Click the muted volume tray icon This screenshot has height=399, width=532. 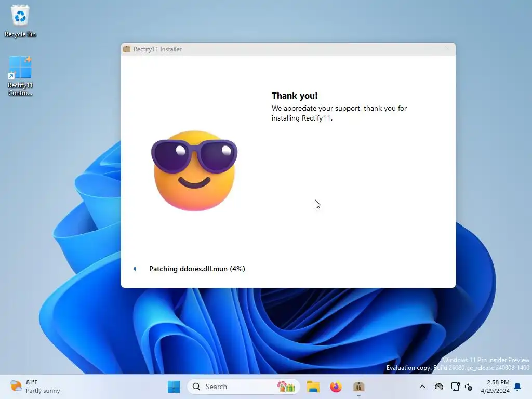[469, 387]
